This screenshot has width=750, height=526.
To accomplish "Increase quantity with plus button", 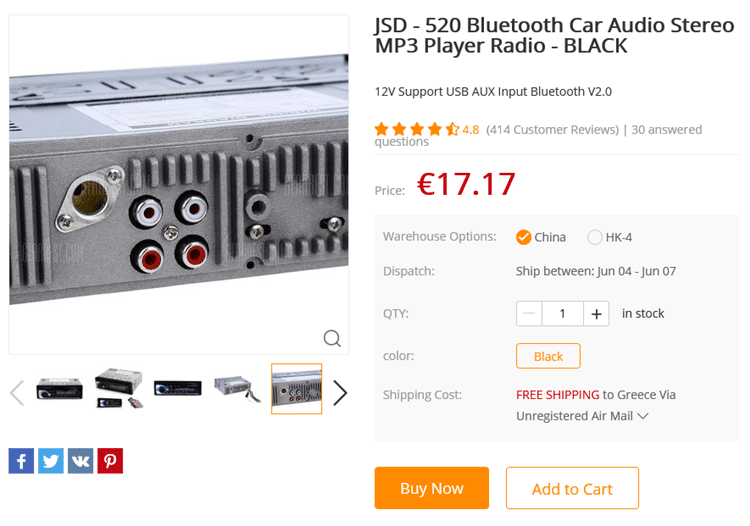I will pyautogui.click(x=596, y=314).
